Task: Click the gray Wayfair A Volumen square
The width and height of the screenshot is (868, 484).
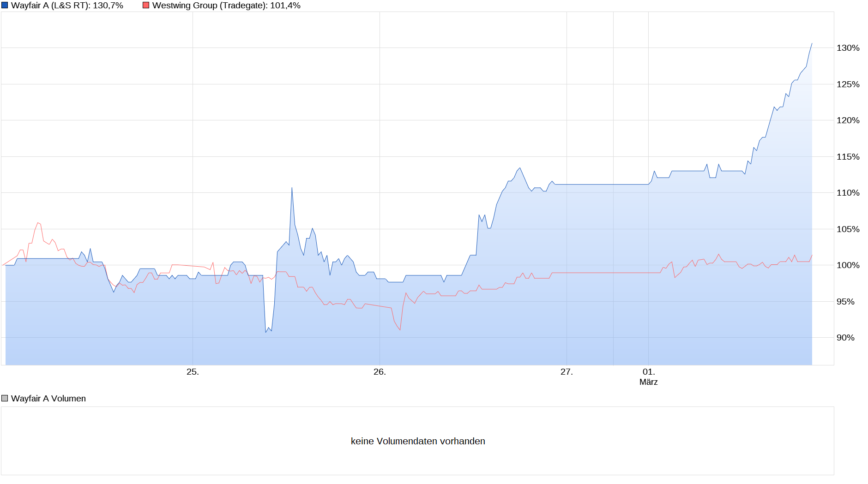Action: pos(5,398)
